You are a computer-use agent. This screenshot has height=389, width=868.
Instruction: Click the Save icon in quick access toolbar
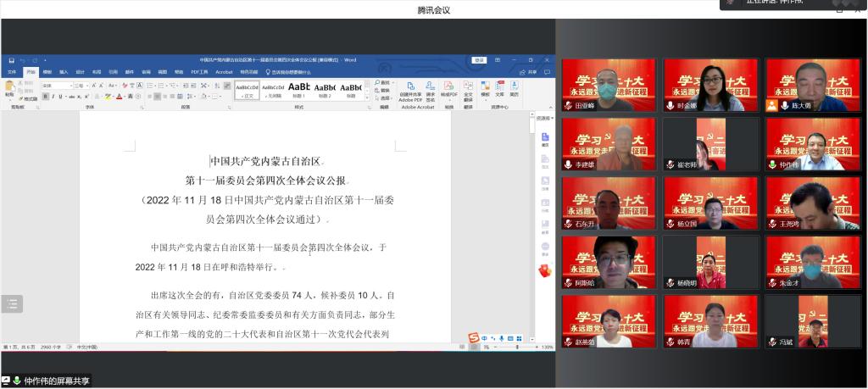(x=11, y=60)
